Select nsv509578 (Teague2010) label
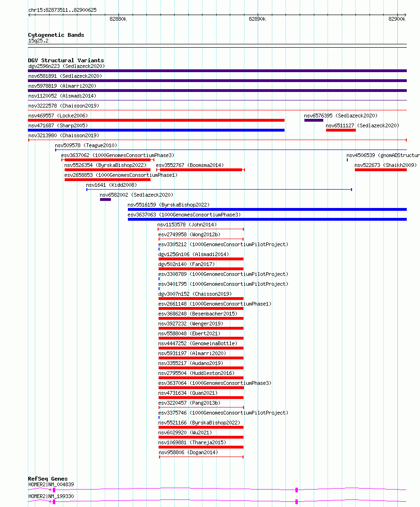The width and height of the screenshot is (420, 507). (x=86, y=146)
